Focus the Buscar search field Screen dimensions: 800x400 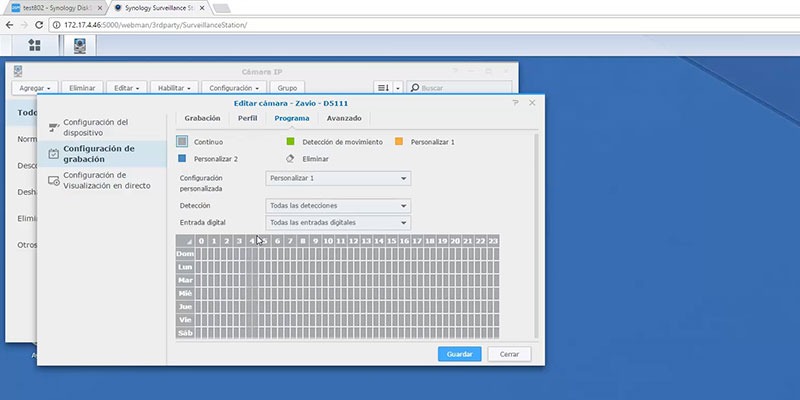(459, 88)
